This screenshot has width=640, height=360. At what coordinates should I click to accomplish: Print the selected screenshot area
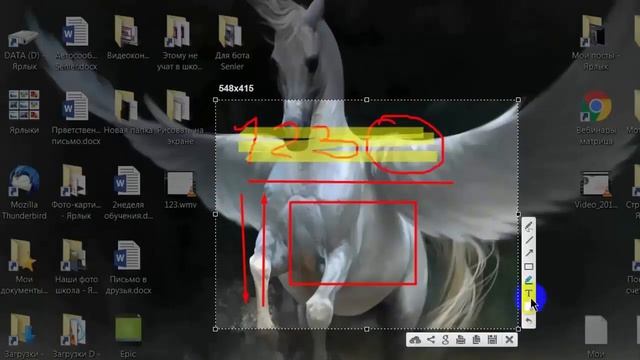point(461,340)
